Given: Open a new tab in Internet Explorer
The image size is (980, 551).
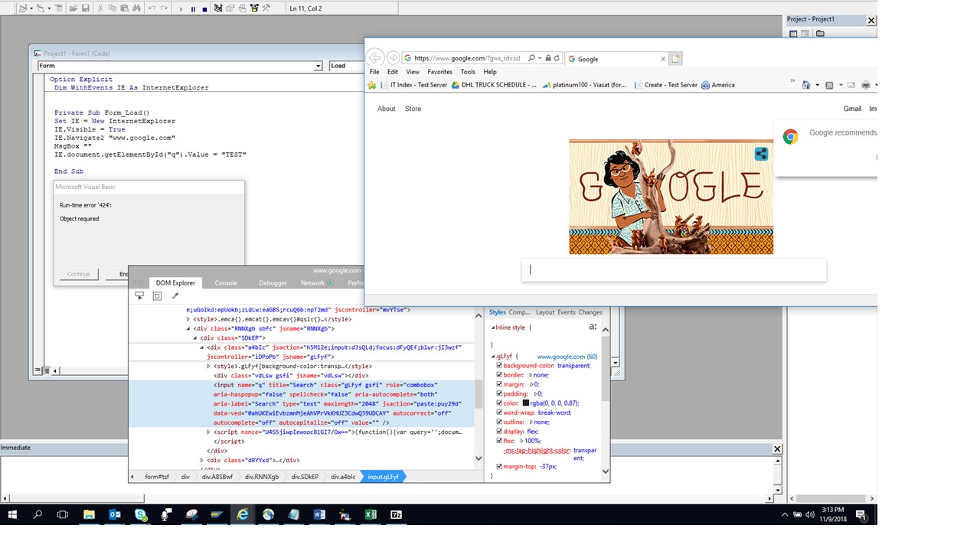Looking at the screenshot, I should pyautogui.click(x=676, y=58).
